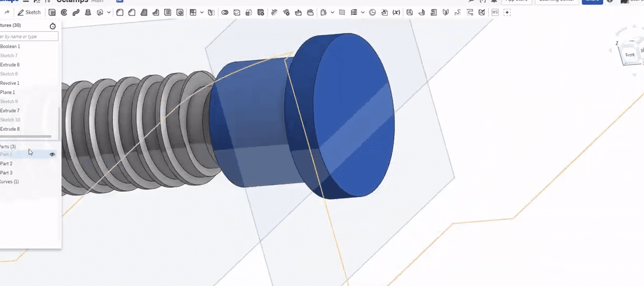The width and height of the screenshot is (644, 286).
Task: Select the Delete part tool
Action: pyautogui.click(x=260, y=12)
